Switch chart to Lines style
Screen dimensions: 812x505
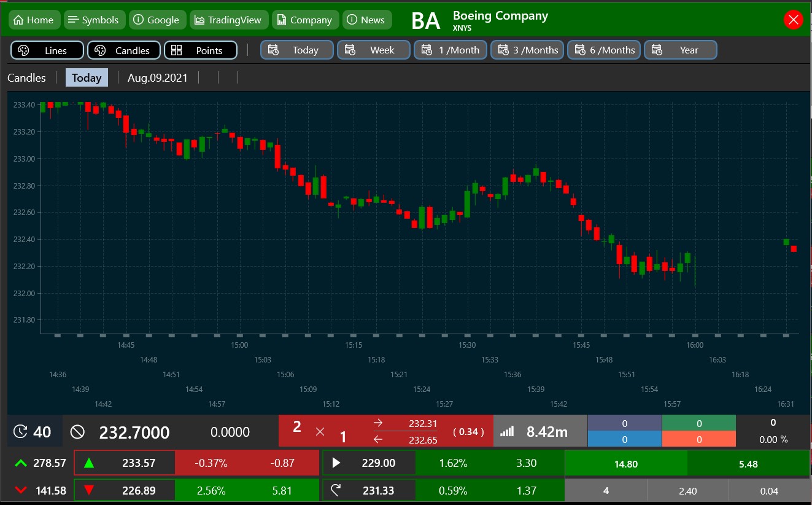pos(47,50)
